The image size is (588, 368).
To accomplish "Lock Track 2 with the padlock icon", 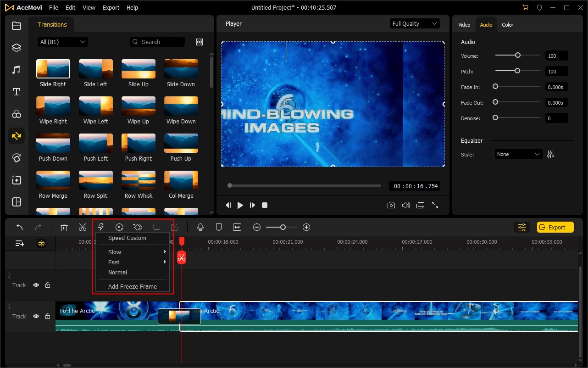I will [x=48, y=285].
